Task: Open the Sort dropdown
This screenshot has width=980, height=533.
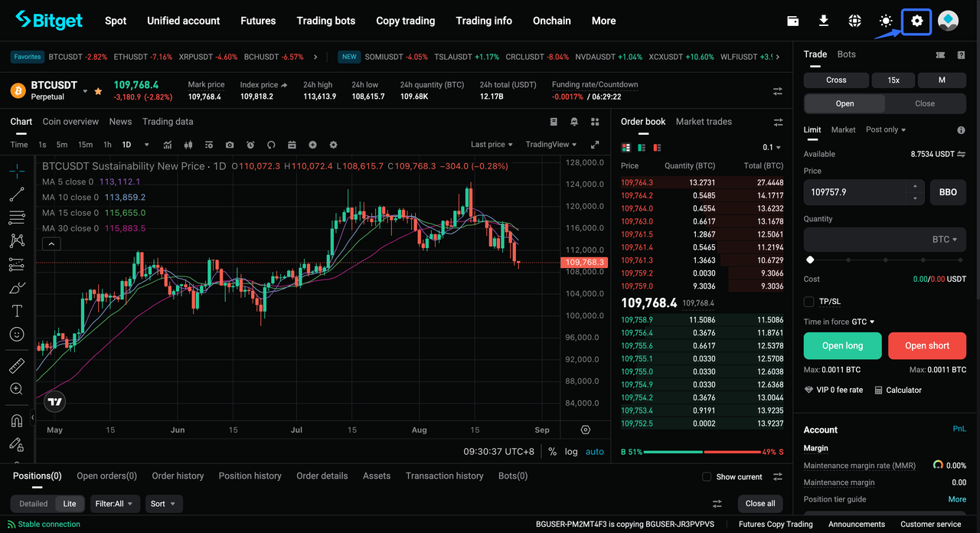Action: (162, 504)
